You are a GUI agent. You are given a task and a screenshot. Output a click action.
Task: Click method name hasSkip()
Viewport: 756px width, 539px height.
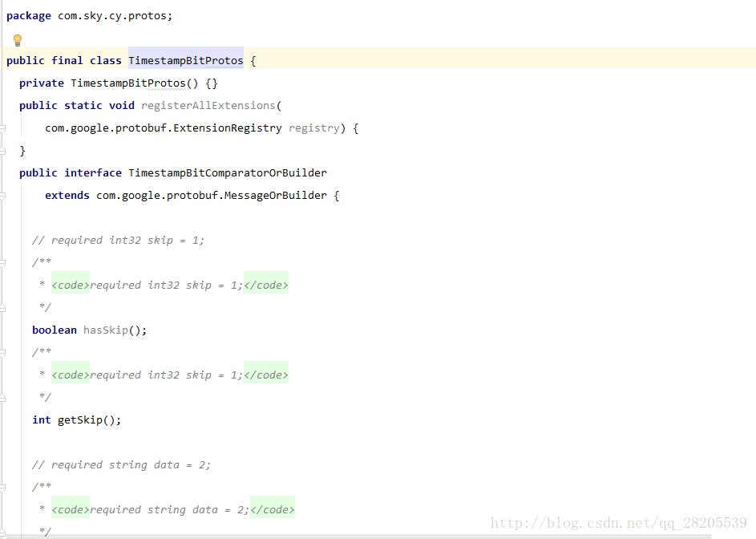pos(111,330)
